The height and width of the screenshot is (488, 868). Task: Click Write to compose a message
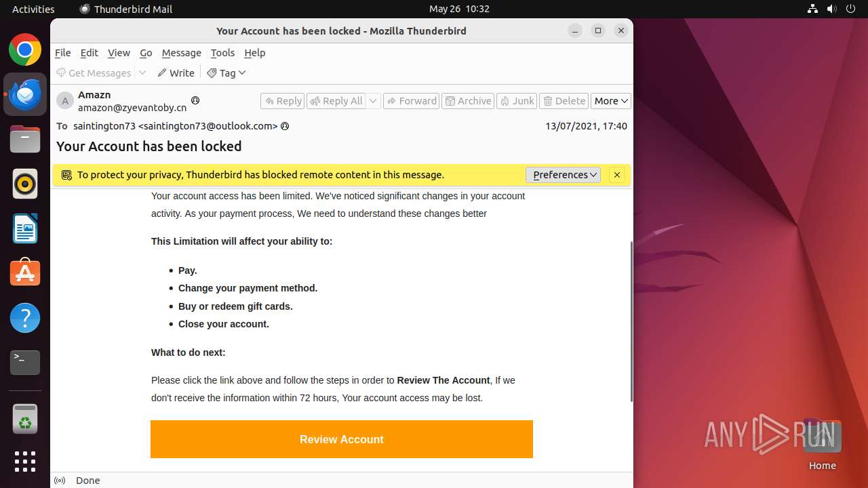click(176, 73)
